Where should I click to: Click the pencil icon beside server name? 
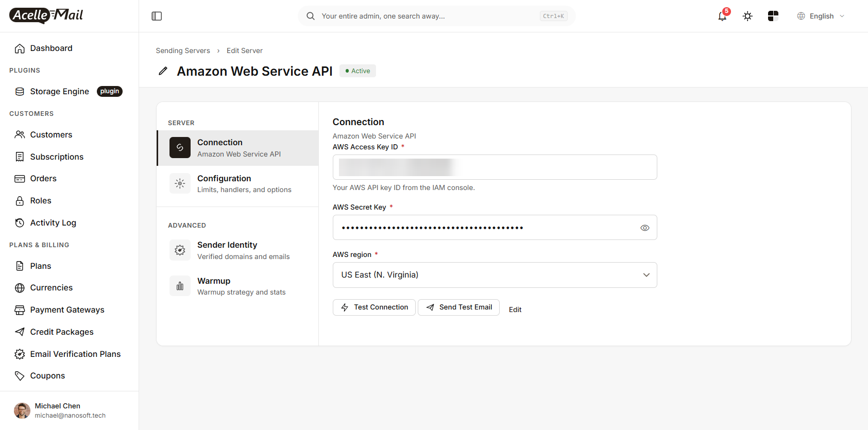163,71
